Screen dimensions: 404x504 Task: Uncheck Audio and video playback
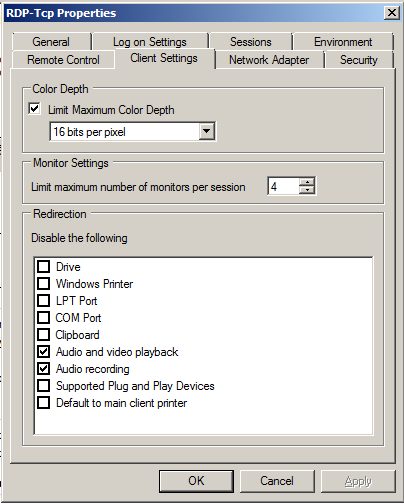[44, 352]
